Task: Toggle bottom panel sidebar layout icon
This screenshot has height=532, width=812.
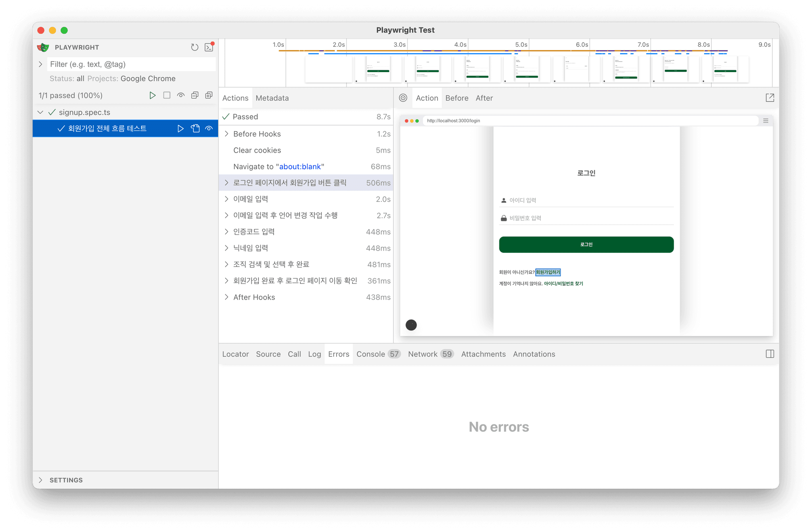Action: coord(770,354)
